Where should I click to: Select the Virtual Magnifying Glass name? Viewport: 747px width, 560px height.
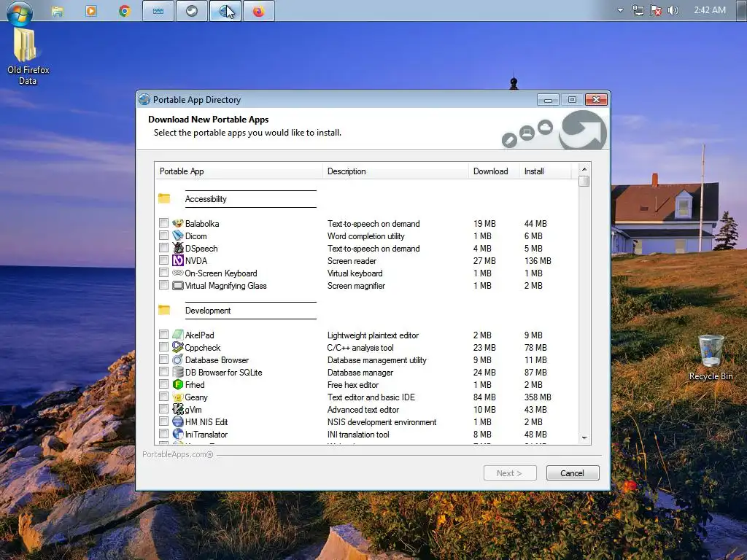226,286
